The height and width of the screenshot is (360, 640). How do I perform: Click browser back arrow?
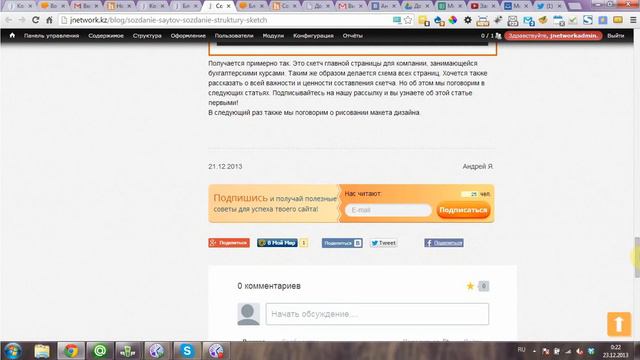click(x=9, y=20)
